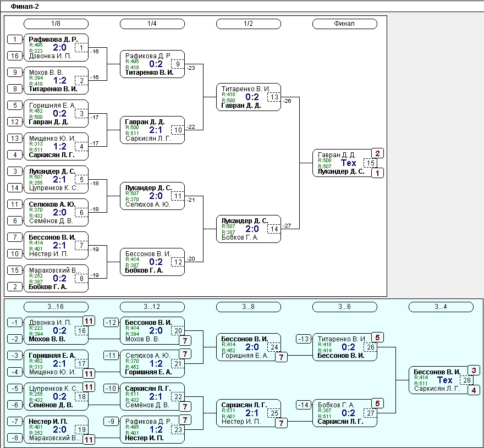Click the -1 loser slot beside Дзвонка
Image resolution: width=484 pixels, height=448 pixels.
coord(15,323)
